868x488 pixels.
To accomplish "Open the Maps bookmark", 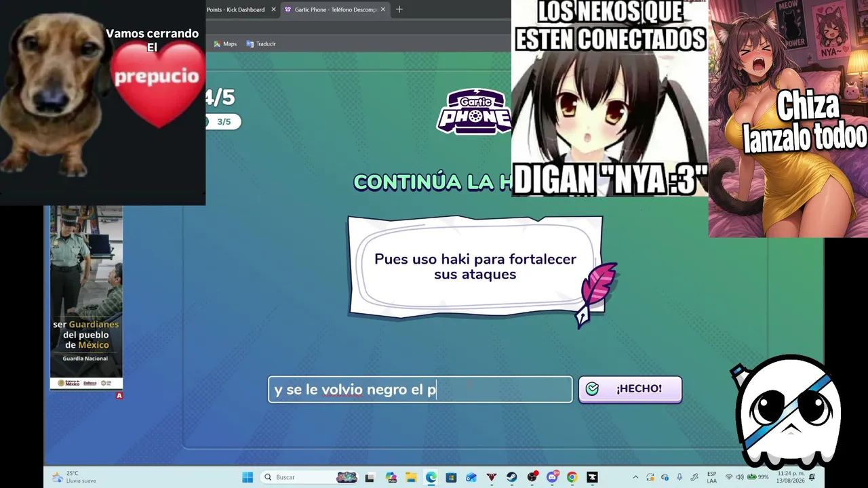I will pyautogui.click(x=225, y=44).
